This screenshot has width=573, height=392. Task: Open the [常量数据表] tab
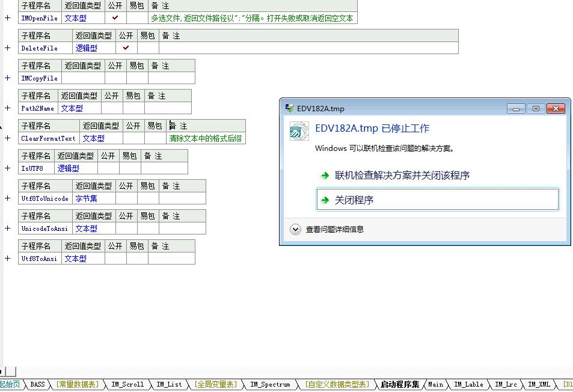[x=78, y=384]
